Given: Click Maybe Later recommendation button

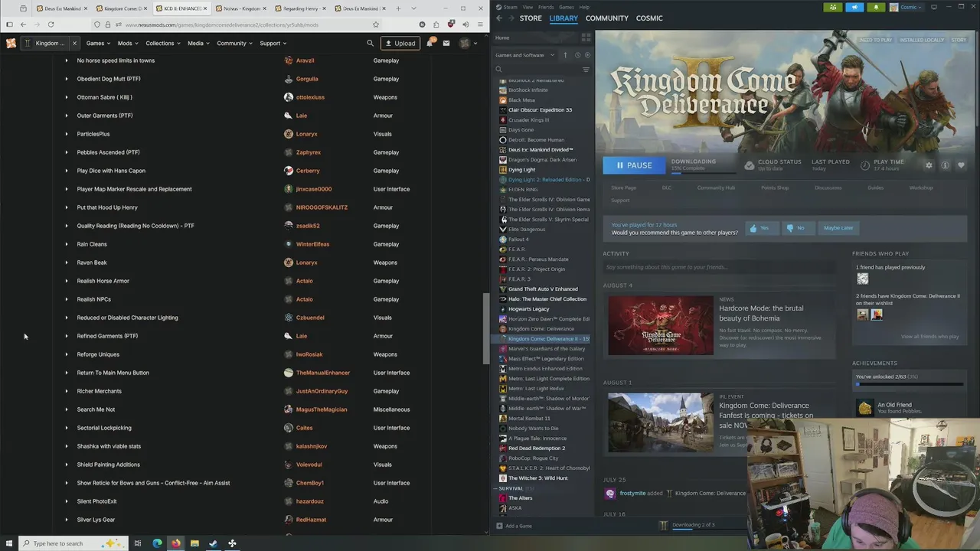Looking at the screenshot, I should pos(838,228).
